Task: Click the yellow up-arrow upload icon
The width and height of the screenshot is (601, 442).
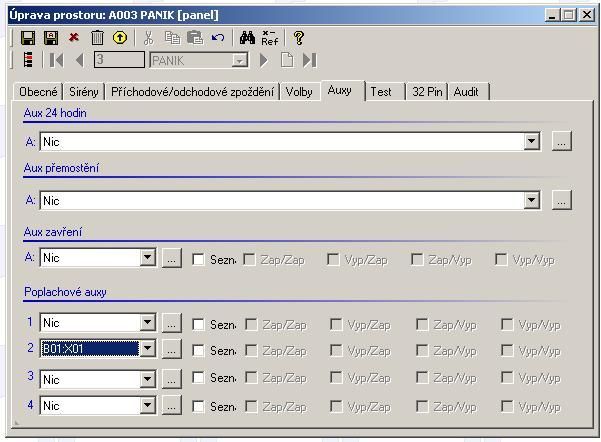Action: tap(120, 38)
